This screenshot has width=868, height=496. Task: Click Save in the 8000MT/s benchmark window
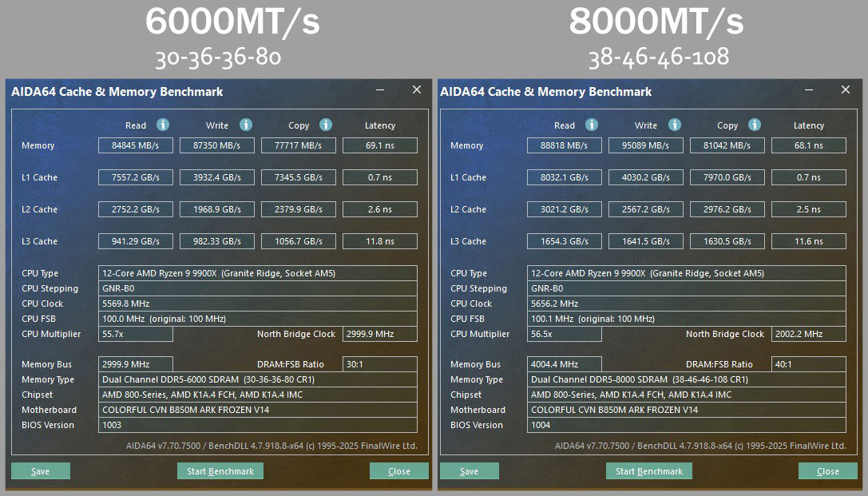pyautogui.click(x=470, y=471)
